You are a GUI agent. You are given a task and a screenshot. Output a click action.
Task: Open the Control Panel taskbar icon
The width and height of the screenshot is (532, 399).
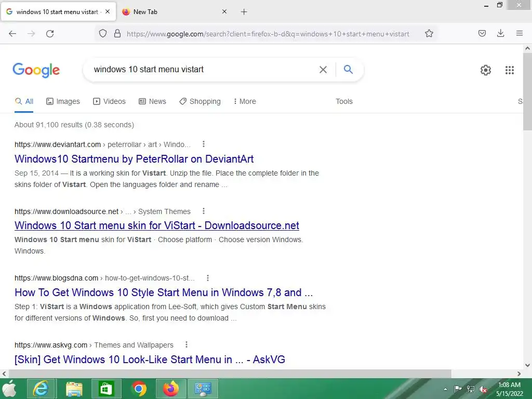[x=203, y=389]
